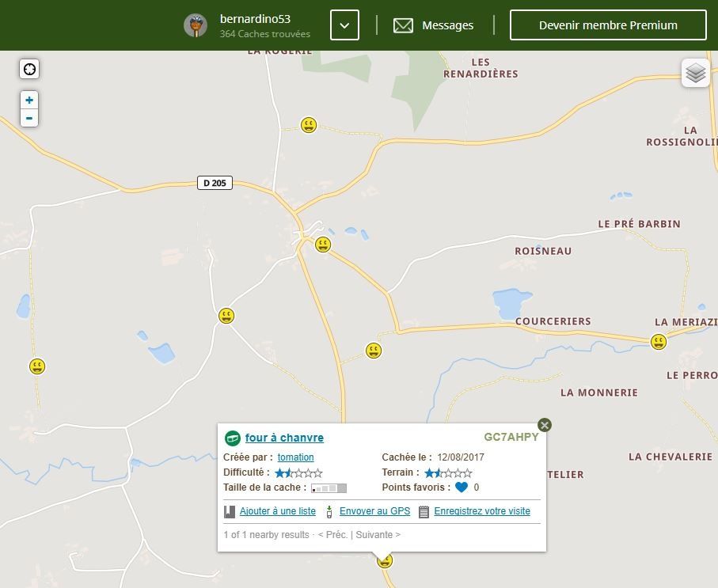Click the send-to-GPS device icon
Viewport: 718px width, 588px height.
pyautogui.click(x=329, y=512)
